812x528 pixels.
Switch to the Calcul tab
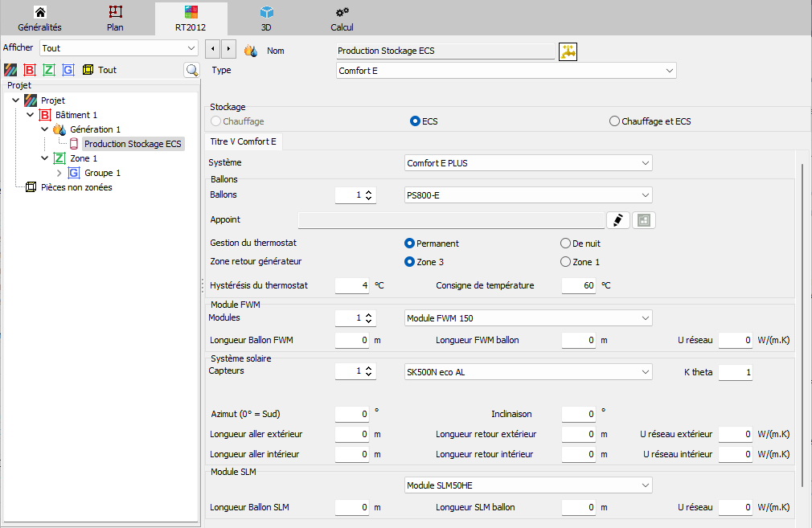342,18
